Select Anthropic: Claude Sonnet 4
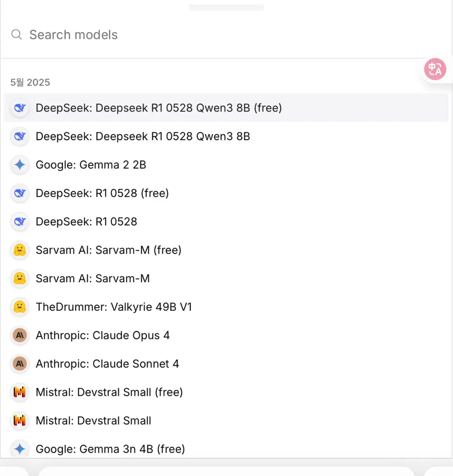453x476 pixels. [226, 364]
